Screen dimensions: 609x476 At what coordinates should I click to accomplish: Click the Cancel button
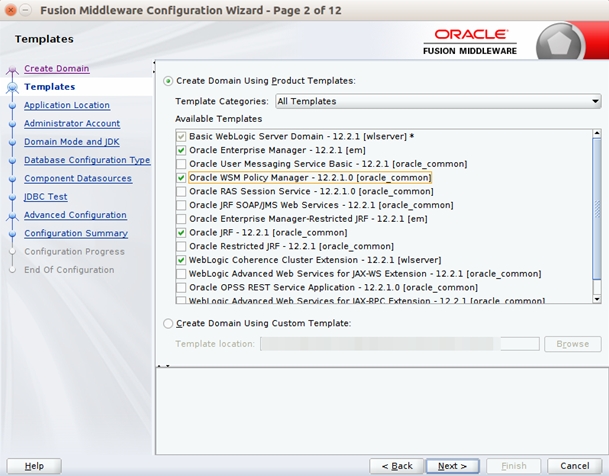(575, 466)
